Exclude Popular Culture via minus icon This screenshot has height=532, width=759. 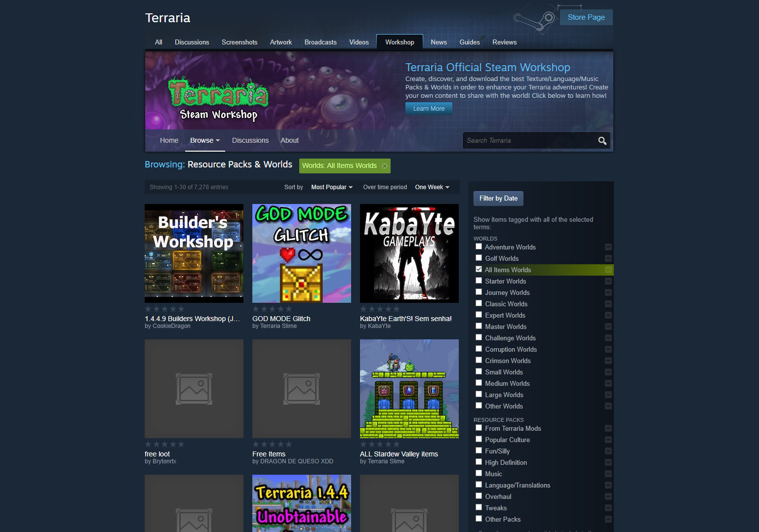(608, 440)
